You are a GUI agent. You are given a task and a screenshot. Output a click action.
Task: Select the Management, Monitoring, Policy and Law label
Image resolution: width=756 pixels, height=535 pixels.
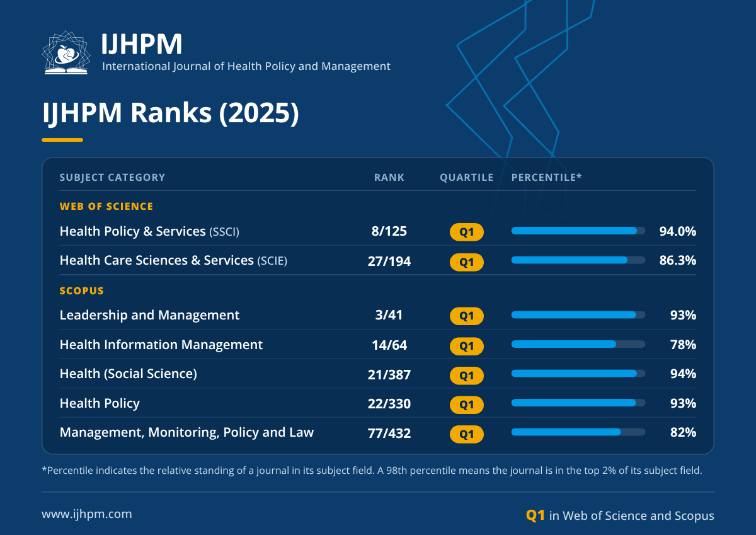[x=186, y=432]
